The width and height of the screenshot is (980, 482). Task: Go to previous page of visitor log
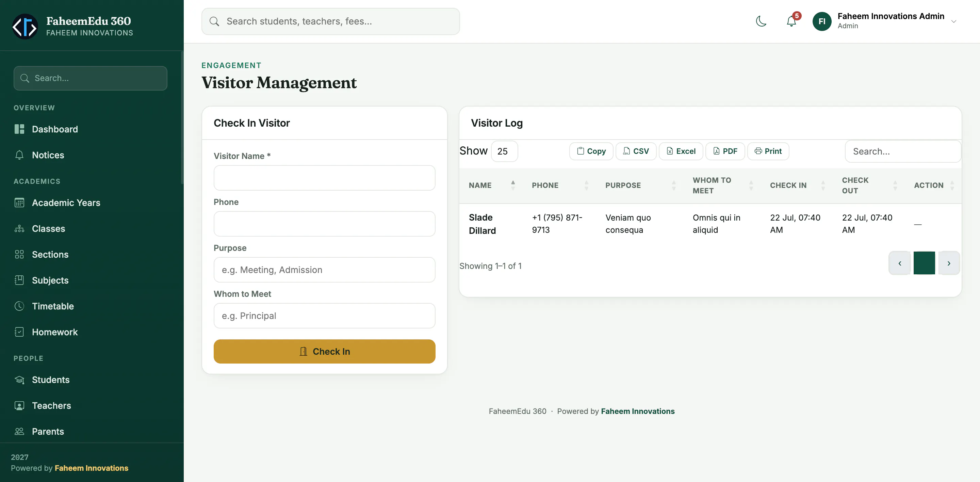(900, 263)
